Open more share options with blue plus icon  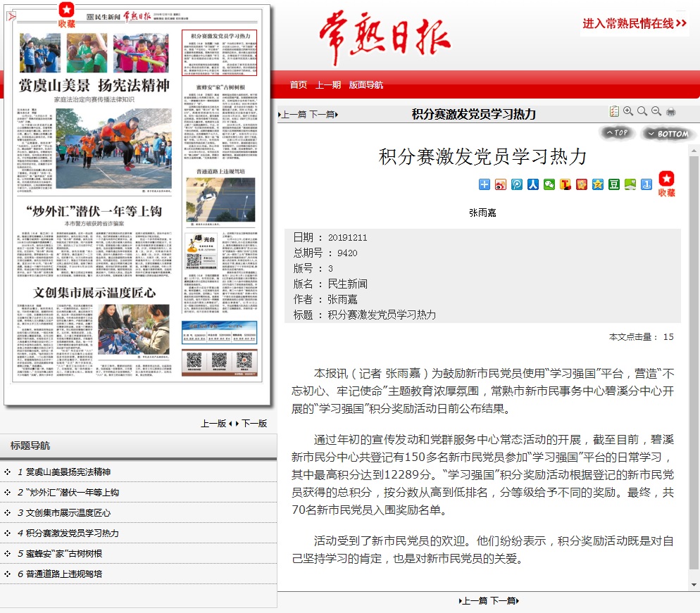[485, 184]
